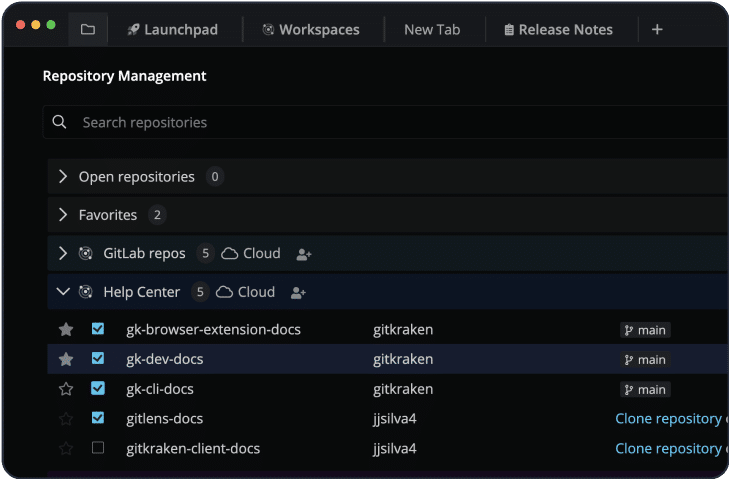This screenshot has height=479, width=729.
Task: Select the gk-browser-extension-docs repository name
Action: coord(213,329)
